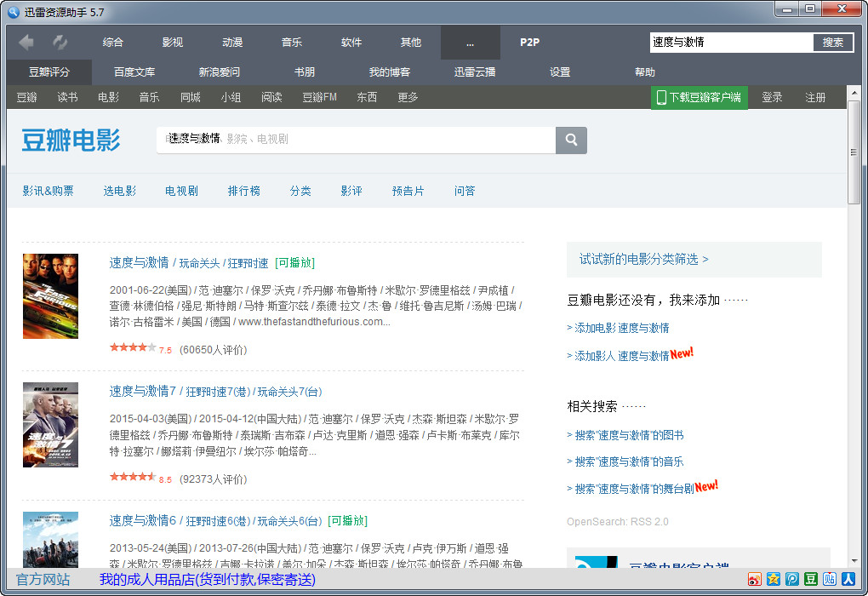Screen dimensions: 868x596
Task: Click 试试新的电影分类筛选 link
Action: (644, 259)
